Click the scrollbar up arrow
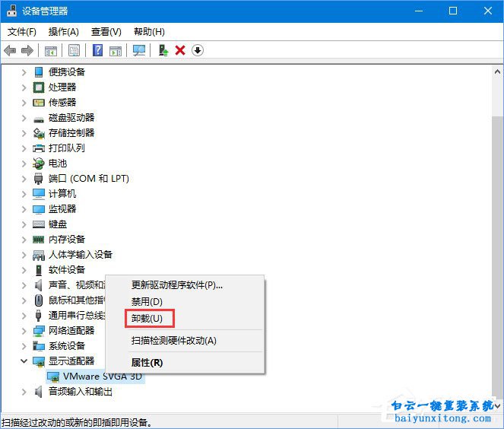The width and height of the screenshot is (504, 429). [497, 72]
